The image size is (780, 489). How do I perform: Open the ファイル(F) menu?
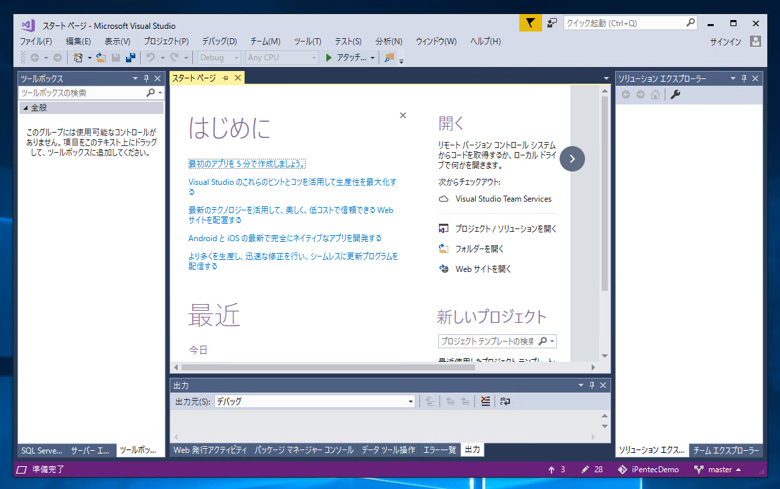36,41
